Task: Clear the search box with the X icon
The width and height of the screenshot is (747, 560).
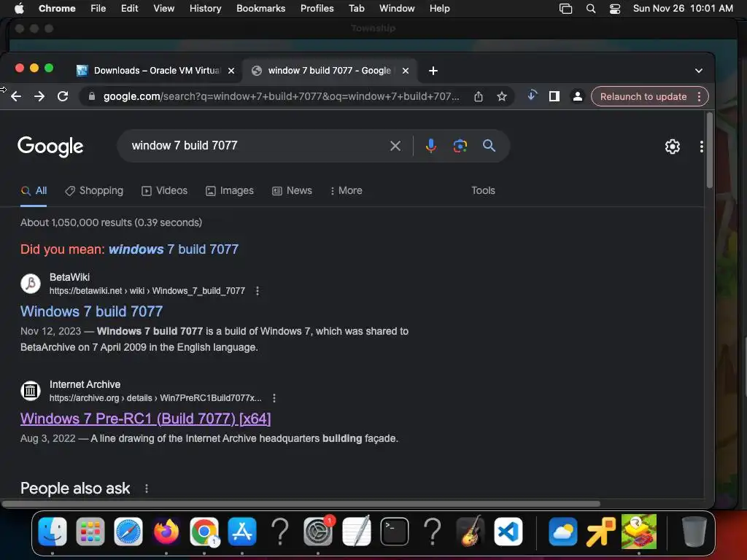Action: coord(395,146)
